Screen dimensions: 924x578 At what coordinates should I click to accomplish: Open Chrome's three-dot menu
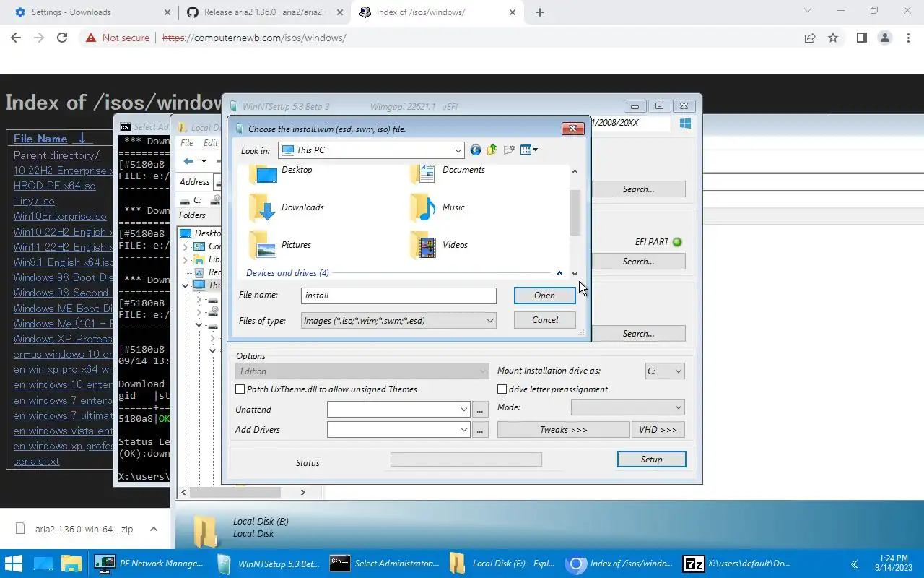908,38
